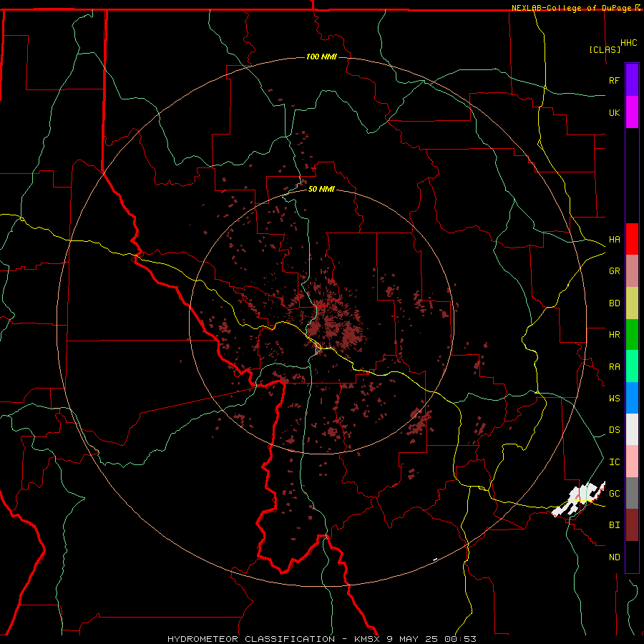Screen dimensions: 644x644
Task: Click the "BD" legend label
Action: 614,303
